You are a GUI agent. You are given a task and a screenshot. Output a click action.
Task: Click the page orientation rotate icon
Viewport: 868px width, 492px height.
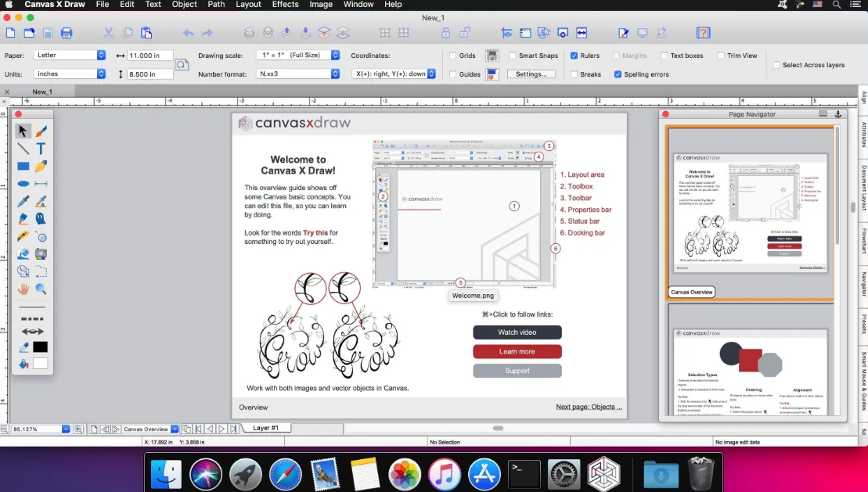point(182,65)
